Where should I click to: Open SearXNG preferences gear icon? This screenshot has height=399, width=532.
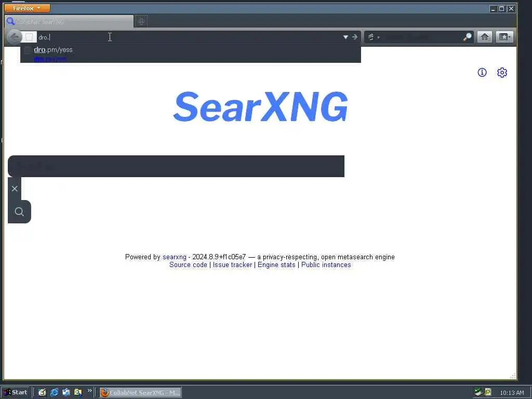click(x=502, y=72)
